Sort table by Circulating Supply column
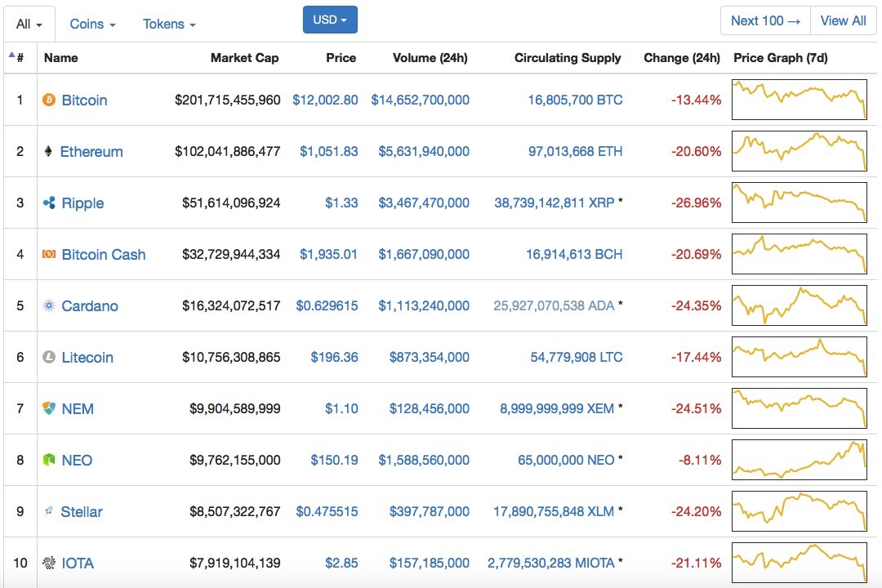 pyautogui.click(x=568, y=58)
